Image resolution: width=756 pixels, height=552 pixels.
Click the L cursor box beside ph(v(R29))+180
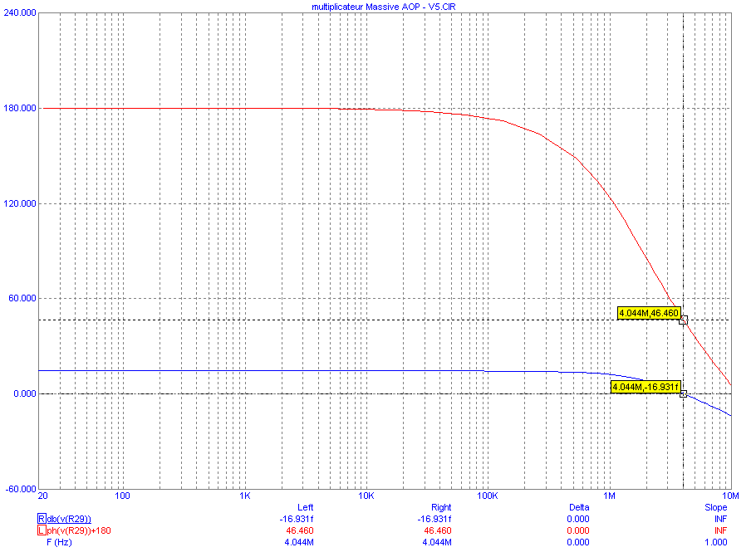(x=42, y=530)
